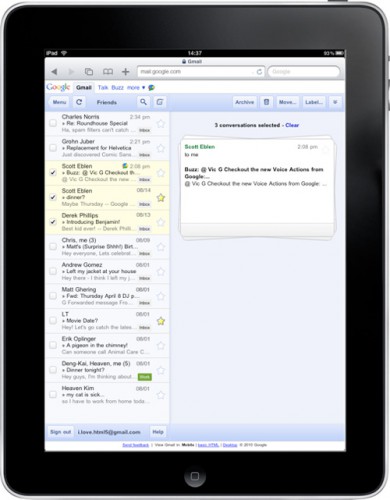Check the Erik Oplinger checkbox

[x=53, y=345]
